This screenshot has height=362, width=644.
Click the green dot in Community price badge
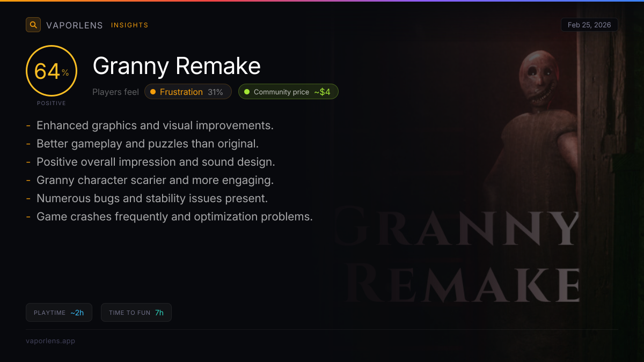[x=247, y=92]
